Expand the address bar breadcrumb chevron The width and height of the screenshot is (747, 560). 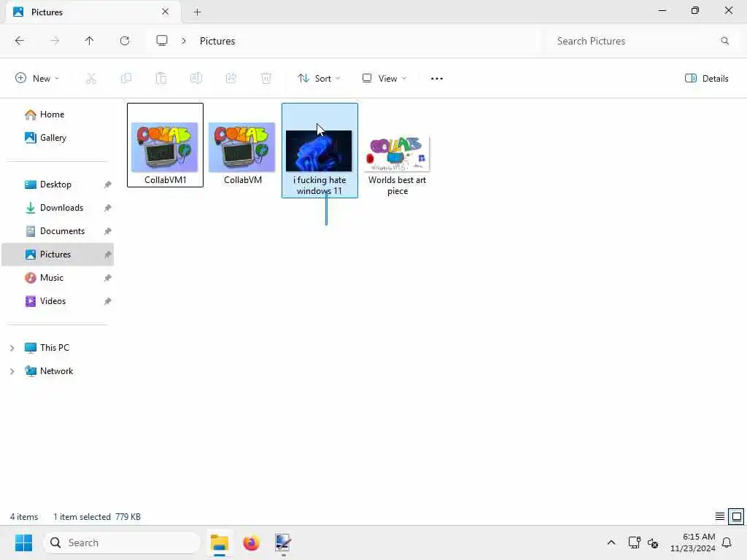pyautogui.click(x=184, y=41)
